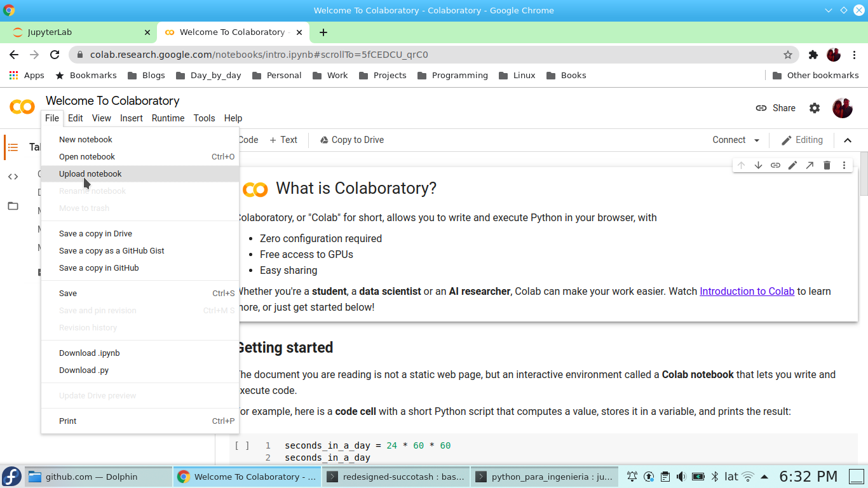868x488 pixels.
Task: Open a new Chrome tab
Action: tap(323, 32)
